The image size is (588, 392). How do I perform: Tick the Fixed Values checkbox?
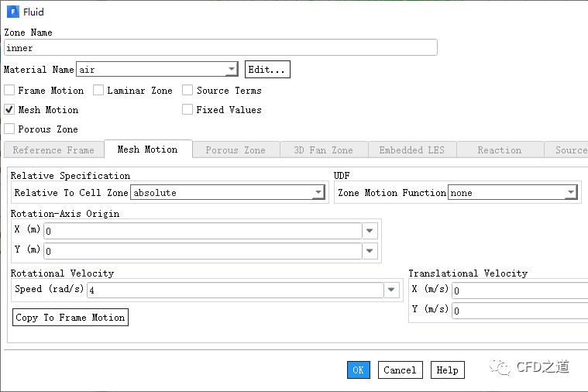coord(187,110)
